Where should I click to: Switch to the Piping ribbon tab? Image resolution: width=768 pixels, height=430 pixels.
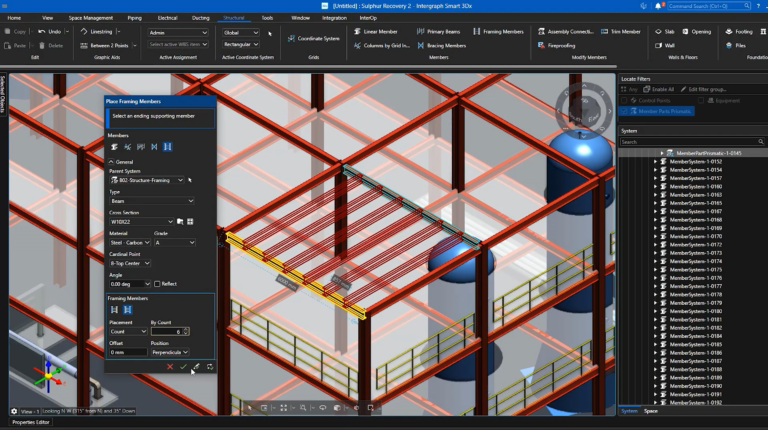point(134,18)
